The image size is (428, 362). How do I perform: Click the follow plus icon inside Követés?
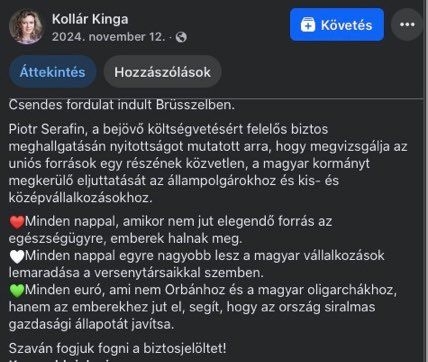(x=308, y=25)
